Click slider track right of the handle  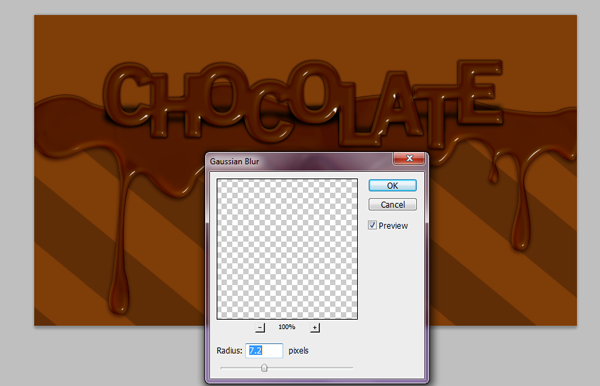click(310, 368)
